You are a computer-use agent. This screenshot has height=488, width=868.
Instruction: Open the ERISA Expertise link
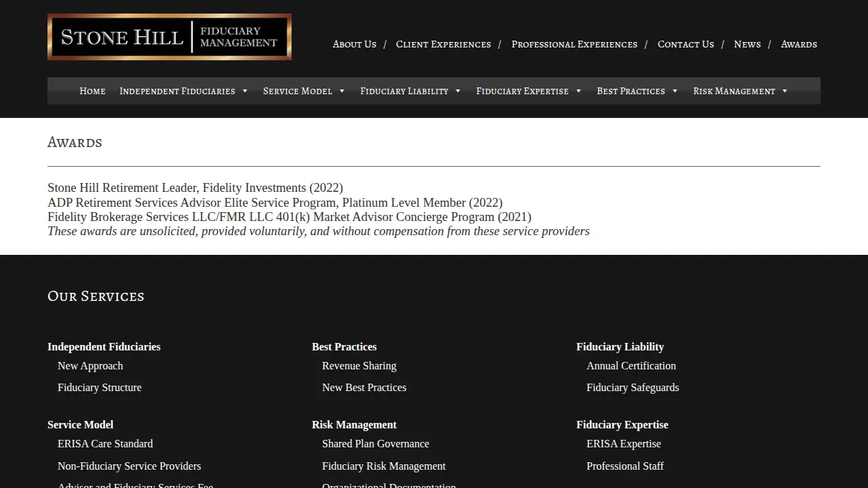click(624, 444)
